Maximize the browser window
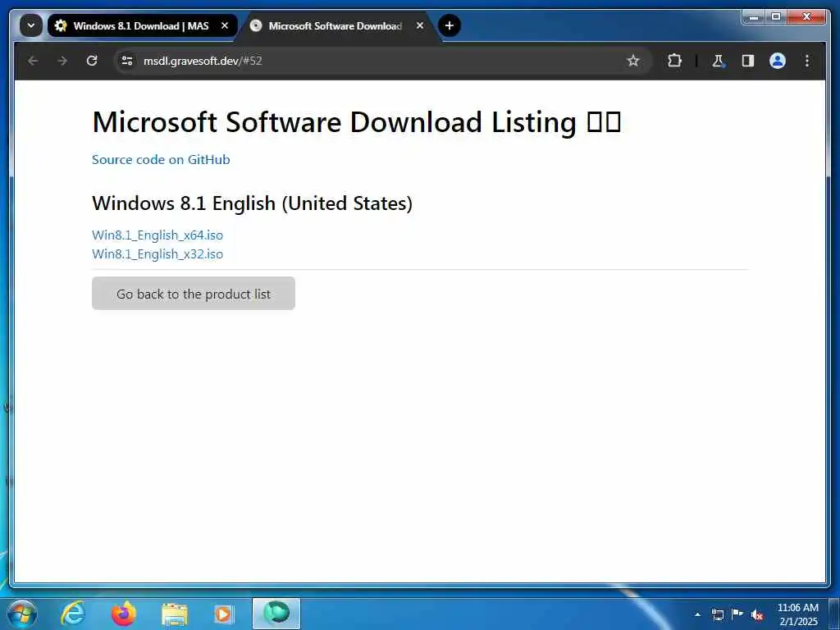Screen dimensions: 840x630 coord(776,17)
